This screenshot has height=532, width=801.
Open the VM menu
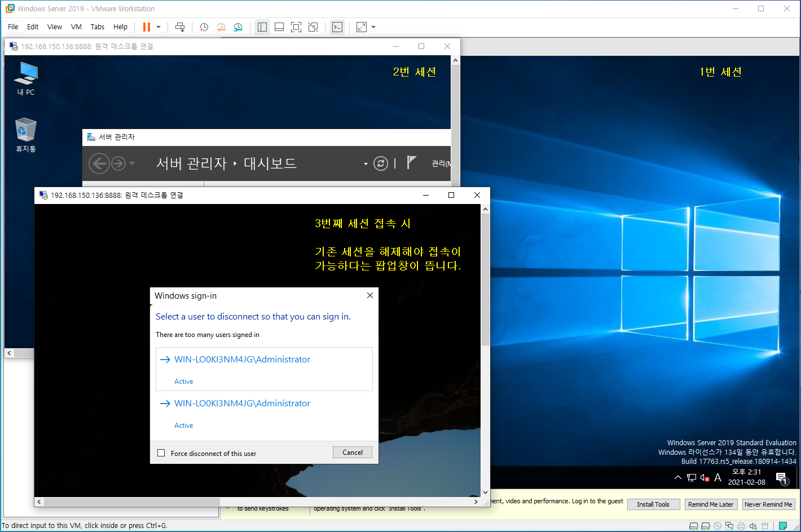pos(76,26)
